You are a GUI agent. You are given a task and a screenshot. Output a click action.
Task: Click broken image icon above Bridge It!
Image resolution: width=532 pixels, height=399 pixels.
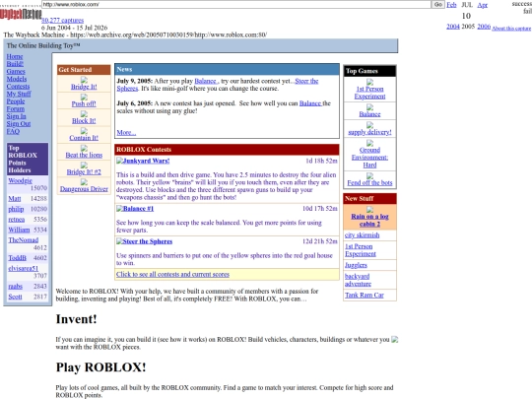pyautogui.click(x=84, y=80)
